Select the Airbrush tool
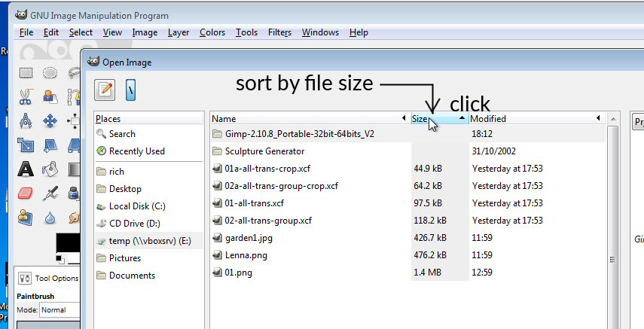644x329 pixels. click(x=50, y=193)
